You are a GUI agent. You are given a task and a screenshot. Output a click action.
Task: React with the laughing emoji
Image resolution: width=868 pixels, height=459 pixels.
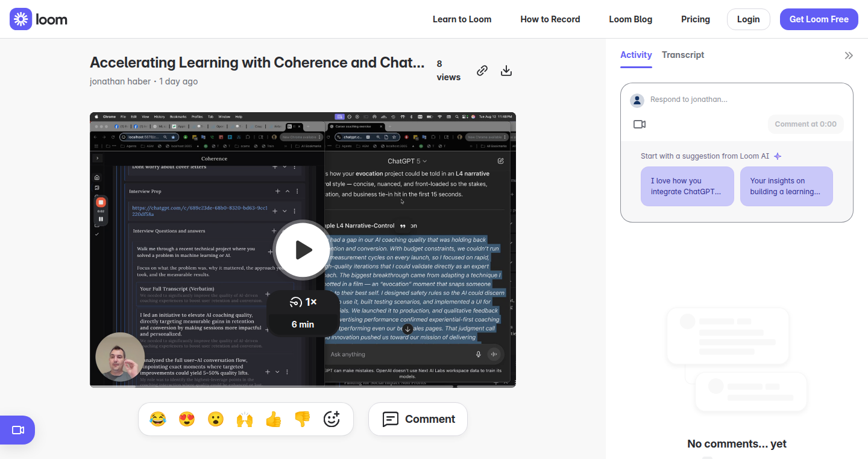[x=158, y=419]
